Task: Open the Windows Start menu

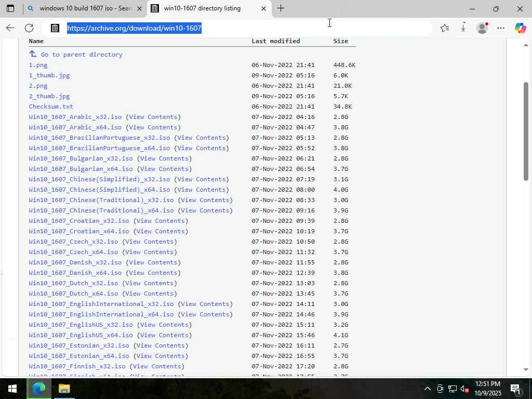Action: pos(12,389)
